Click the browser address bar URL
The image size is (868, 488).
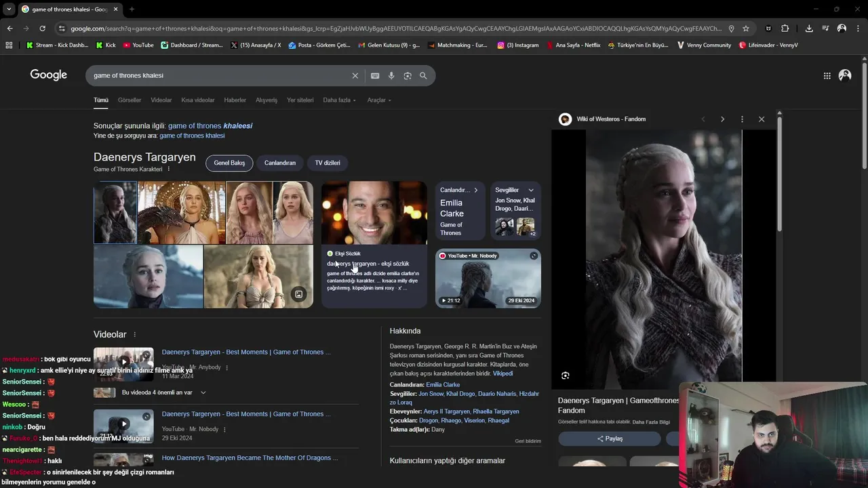tap(396, 28)
